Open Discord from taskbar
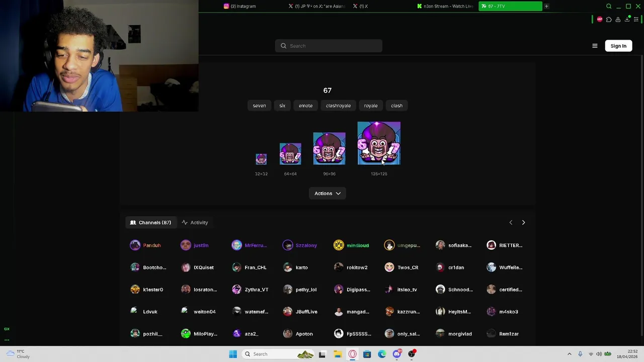 coord(397,354)
